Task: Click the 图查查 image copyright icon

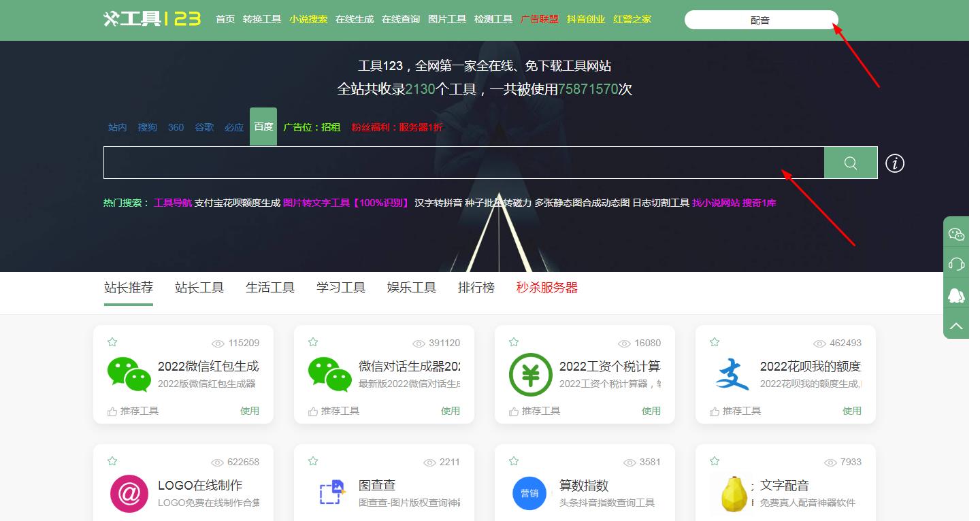Action: (x=328, y=492)
